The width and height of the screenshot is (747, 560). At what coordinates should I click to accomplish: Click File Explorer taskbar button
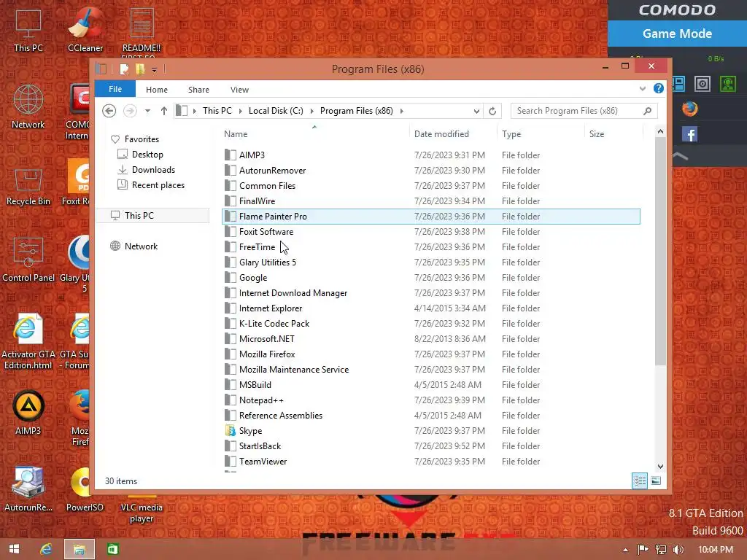[79, 549]
